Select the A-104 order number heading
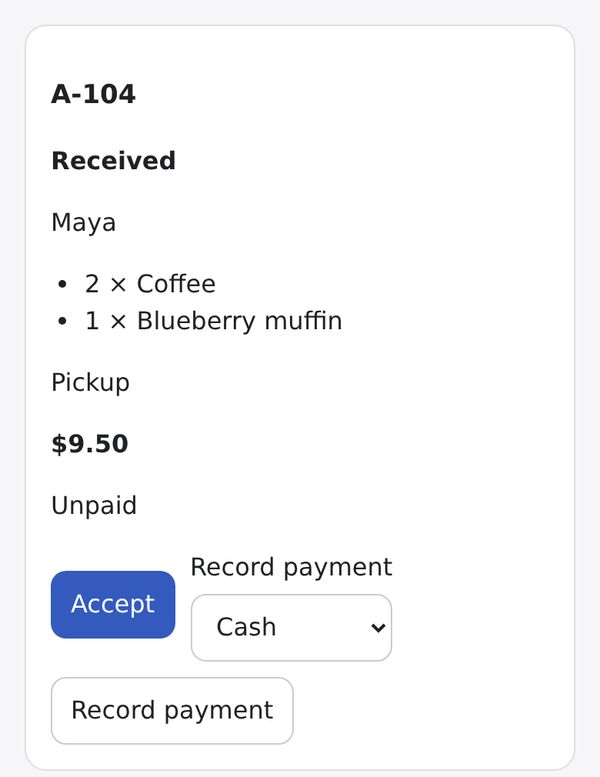 click(93, 94)
